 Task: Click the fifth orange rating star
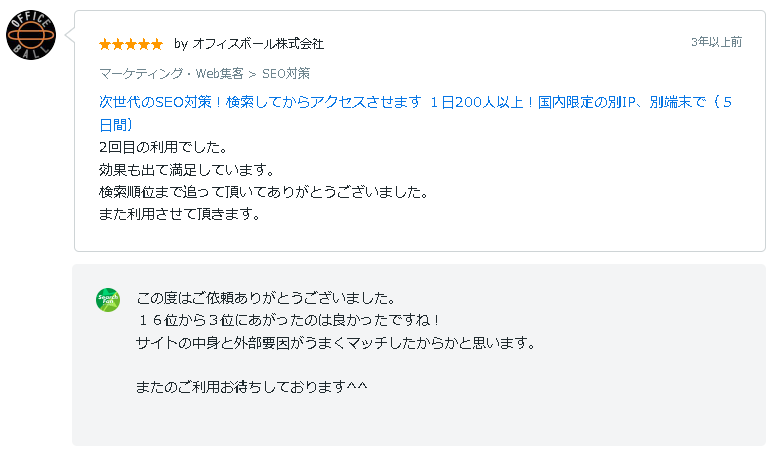(157, 45)
